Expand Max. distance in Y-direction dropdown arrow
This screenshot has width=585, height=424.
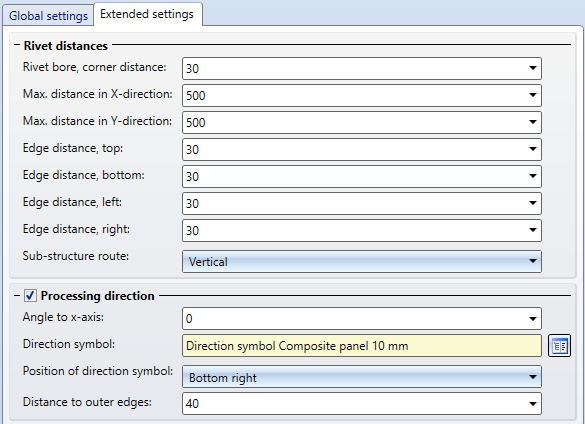point(533,122)
